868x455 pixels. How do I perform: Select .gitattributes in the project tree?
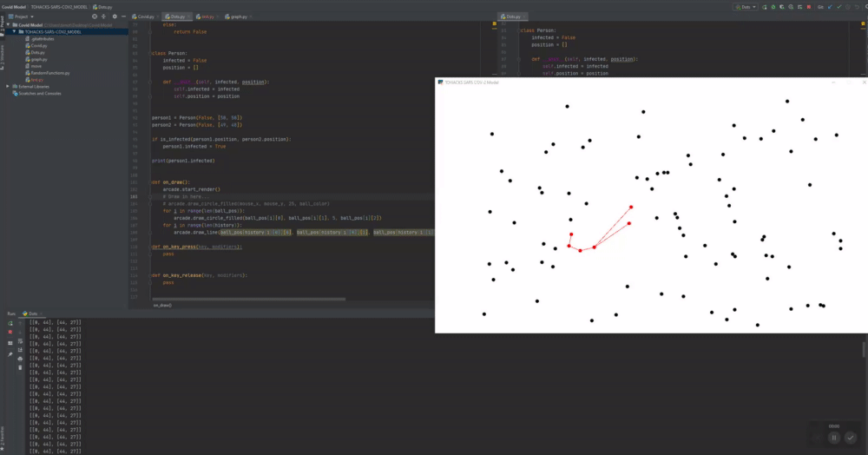tap(42, 39)
